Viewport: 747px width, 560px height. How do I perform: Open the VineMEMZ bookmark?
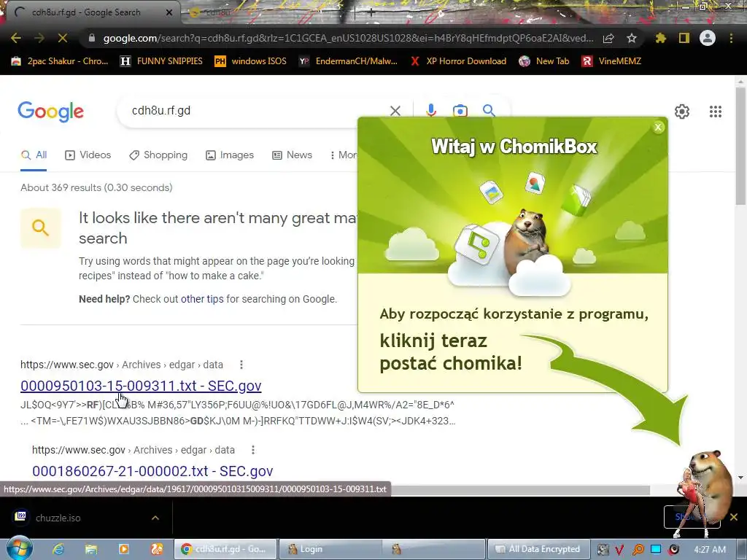point(612,61)
